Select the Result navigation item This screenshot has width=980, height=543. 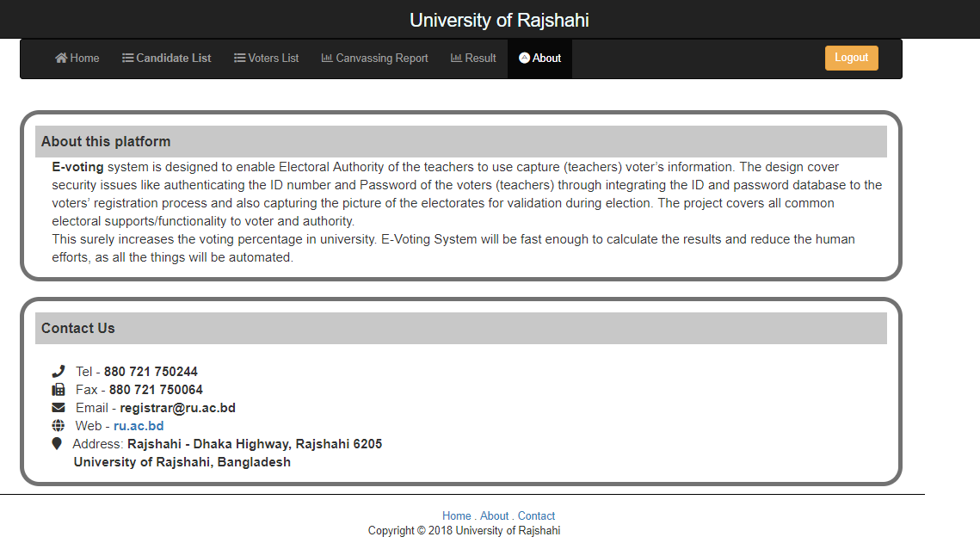click(x=473, y=59)
